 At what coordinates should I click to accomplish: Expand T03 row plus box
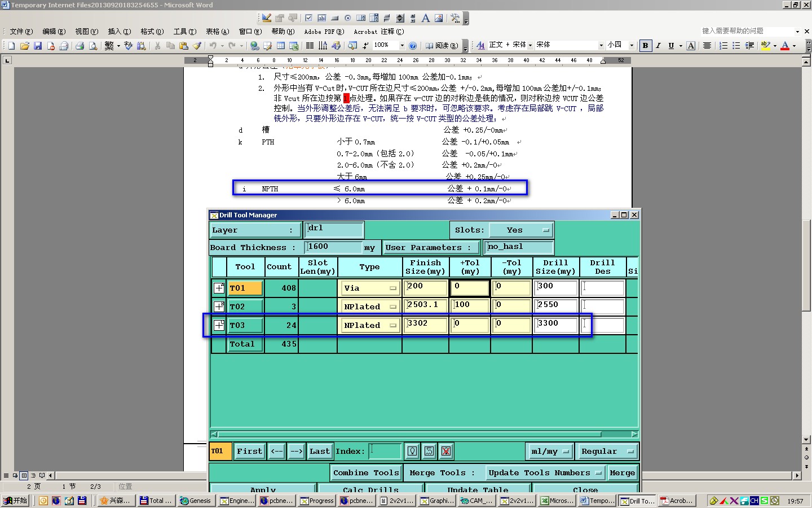click(219, 325)
